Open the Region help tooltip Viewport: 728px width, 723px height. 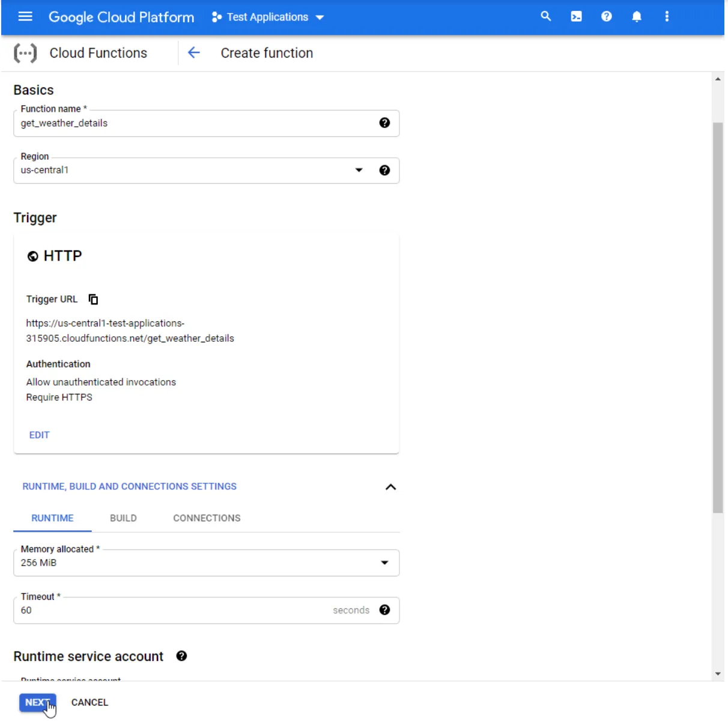click(x=385, y=170)
